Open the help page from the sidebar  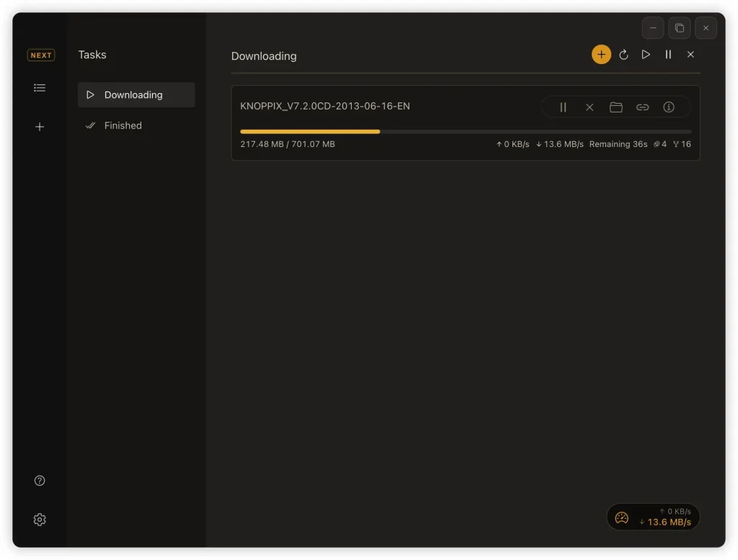tap(40, 481)
